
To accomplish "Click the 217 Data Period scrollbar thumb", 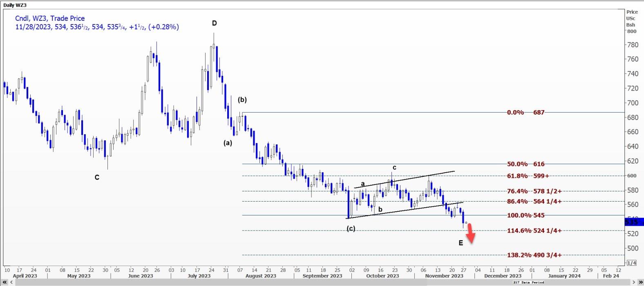I will (x=528, y=282).
